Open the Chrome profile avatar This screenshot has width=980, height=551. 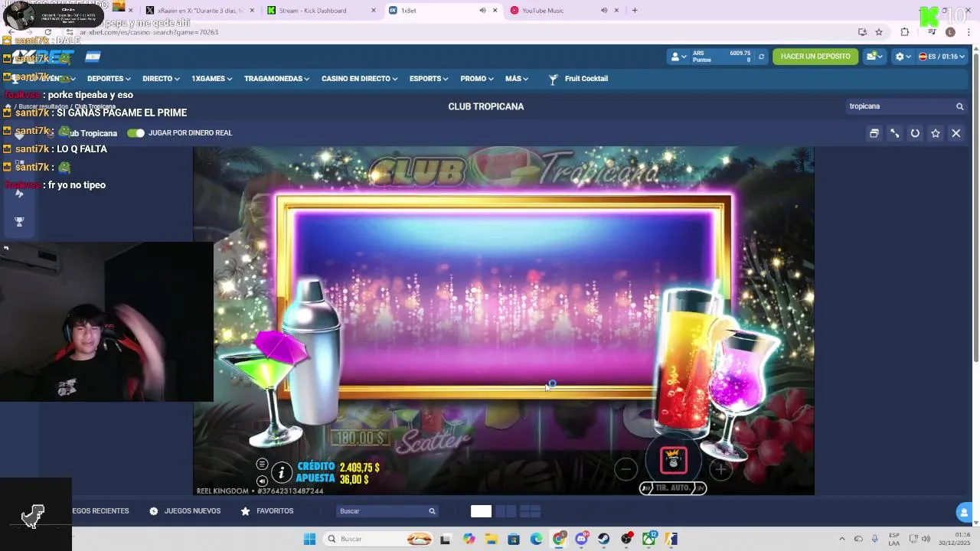(x=950, y=32)
